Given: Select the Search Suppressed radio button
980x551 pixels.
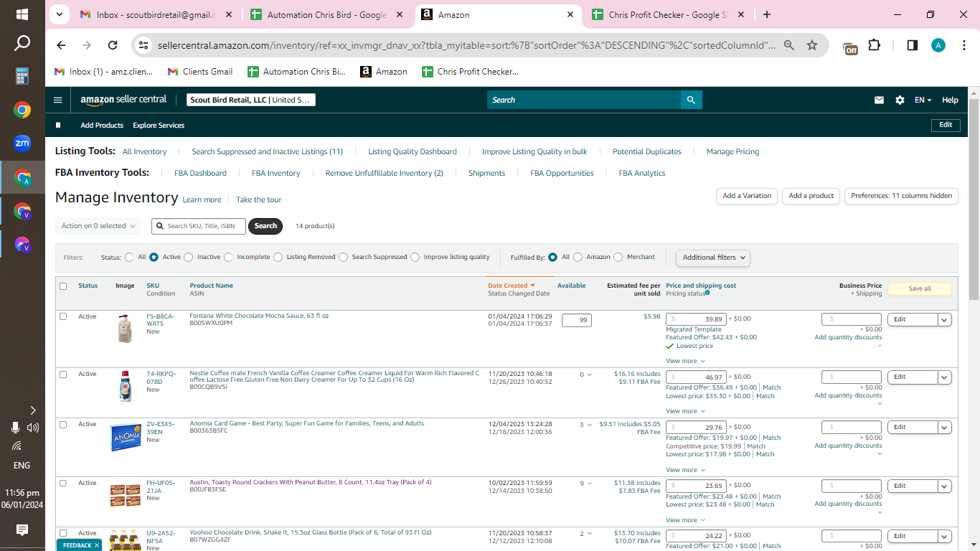Looking at the screenshot, I should [x=343, y=257].
